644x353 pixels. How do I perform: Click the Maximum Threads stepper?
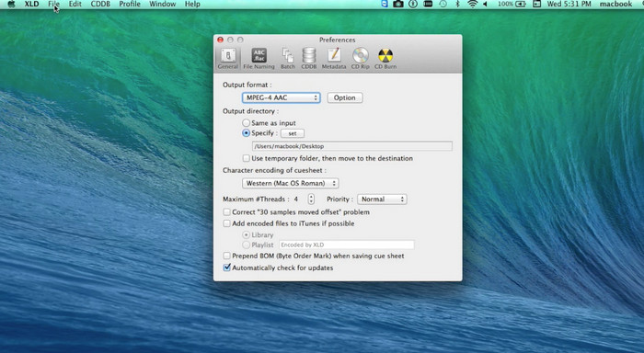(x=311, y=199)
